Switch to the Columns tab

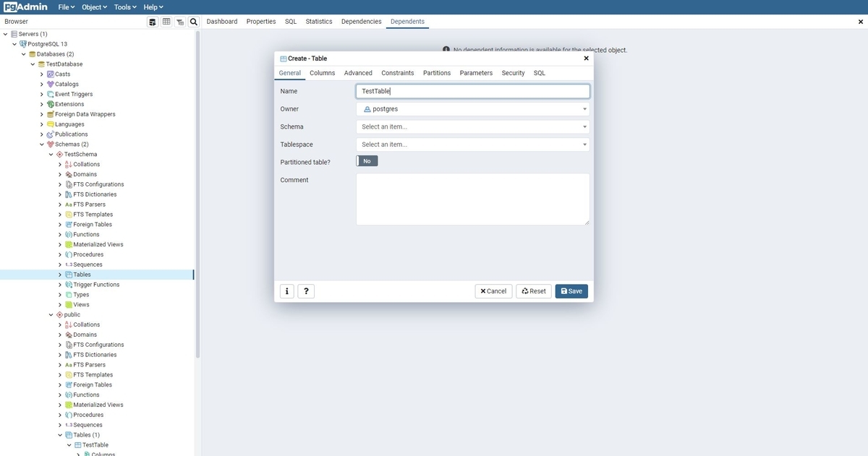323,73
